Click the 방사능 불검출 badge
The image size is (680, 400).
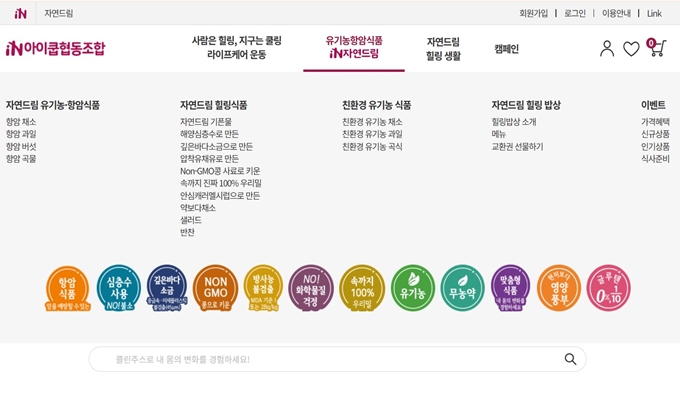click(263, 288)
